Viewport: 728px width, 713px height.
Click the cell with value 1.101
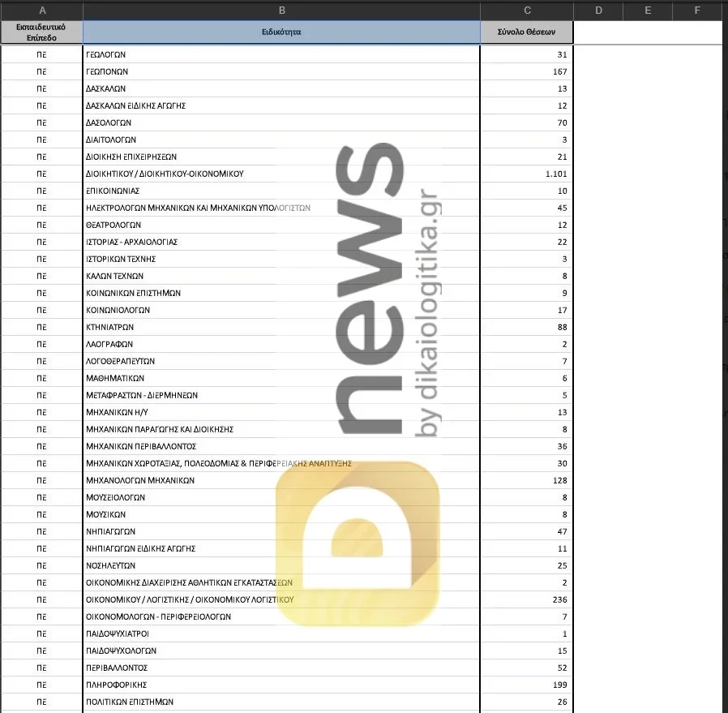[x=527, y=174]
